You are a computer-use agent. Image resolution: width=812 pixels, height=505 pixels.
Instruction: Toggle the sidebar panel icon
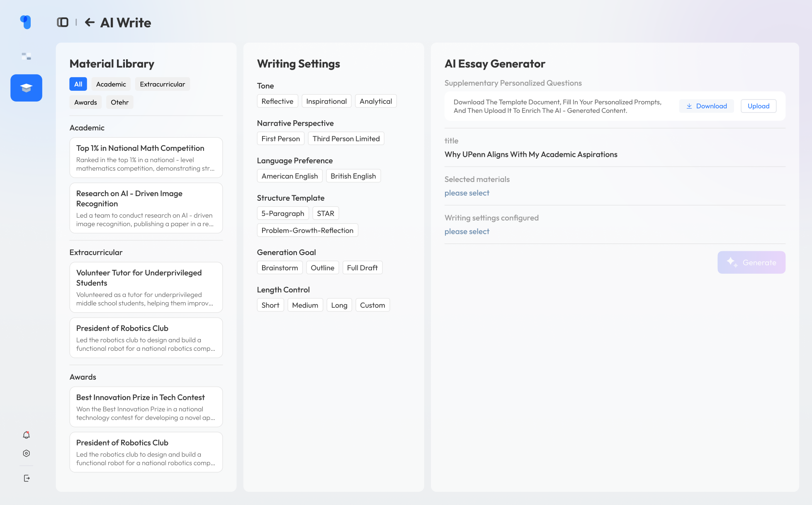63,22
